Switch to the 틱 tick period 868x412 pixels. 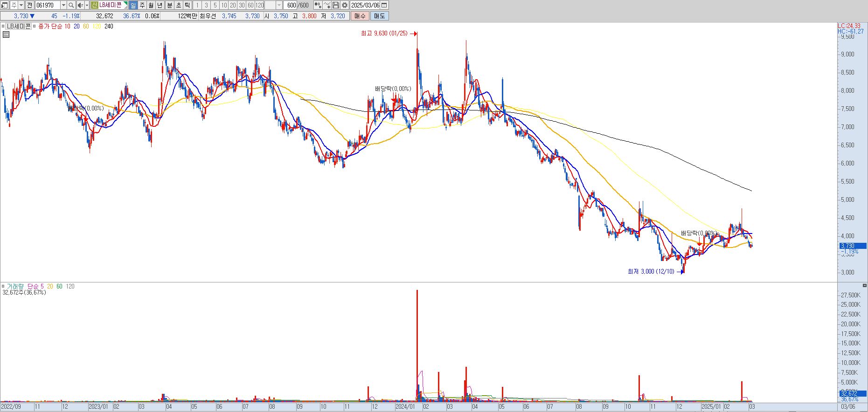[x=187, y=5]
